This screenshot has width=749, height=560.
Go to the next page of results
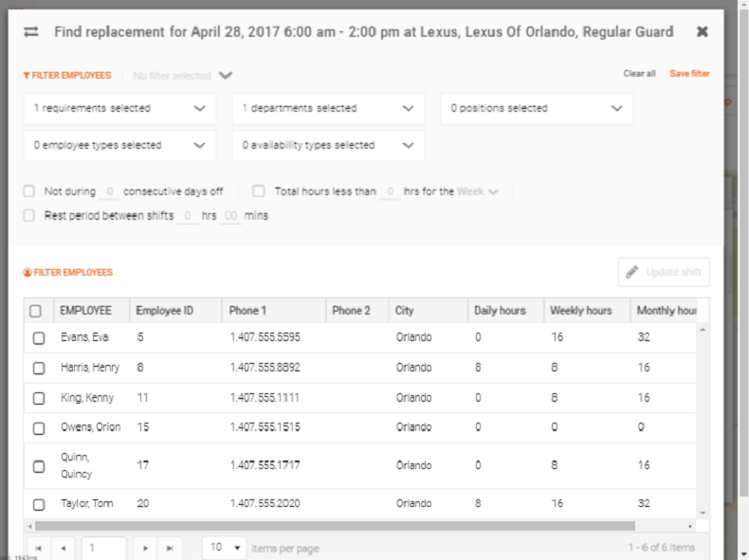point(143,549)
